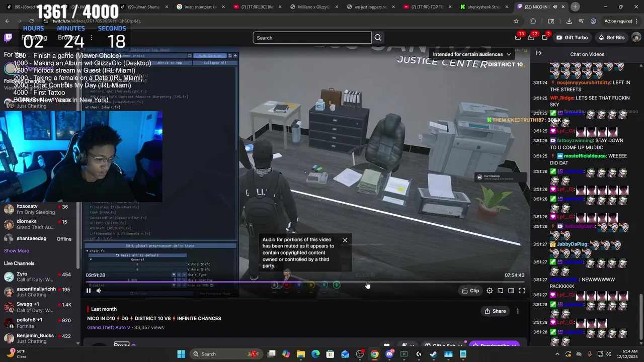
Task: Switch to the 'iman shumpert' Google tab
Action: (x=199, y=7)
